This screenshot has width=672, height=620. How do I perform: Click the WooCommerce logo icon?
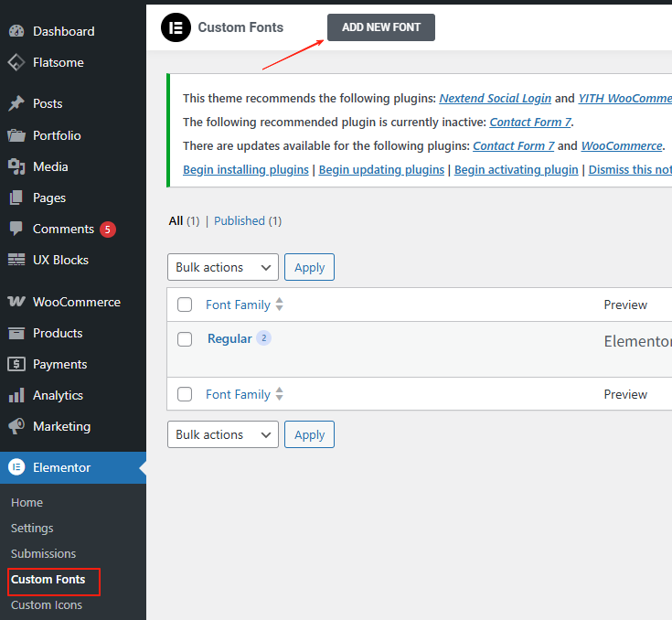(16, 302)
